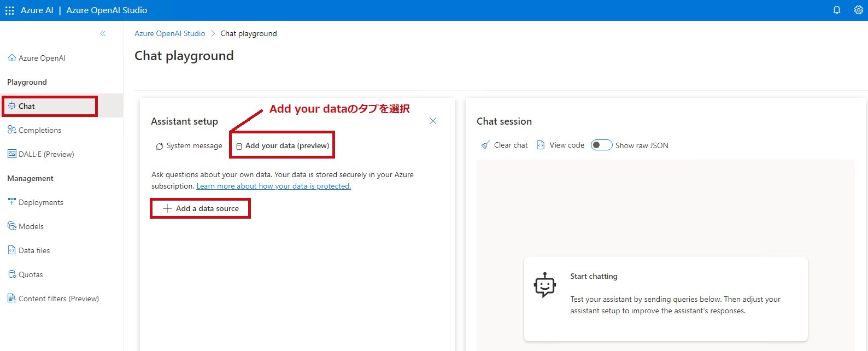Screen dimensions: 868x351
Task: Open Learn more about data protection link
Action: 274,186
